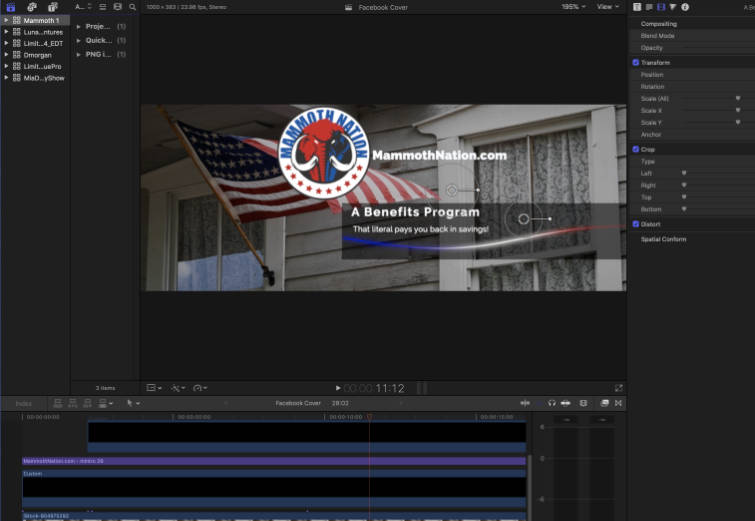This screenshot has height=521, width=755.
Task: Toggle audio skimming headphones icon
Action: coord(552,403)
